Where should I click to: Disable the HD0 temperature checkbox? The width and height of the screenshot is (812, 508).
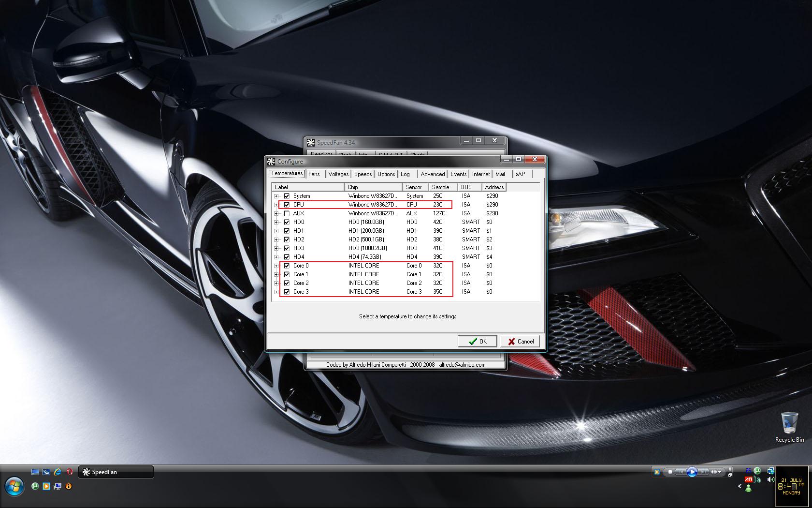pos(286,222)
